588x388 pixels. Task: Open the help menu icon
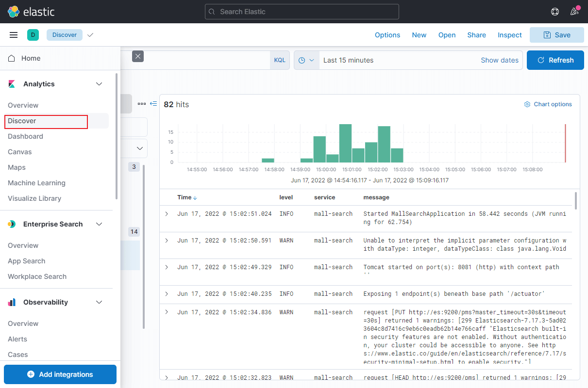555,12
